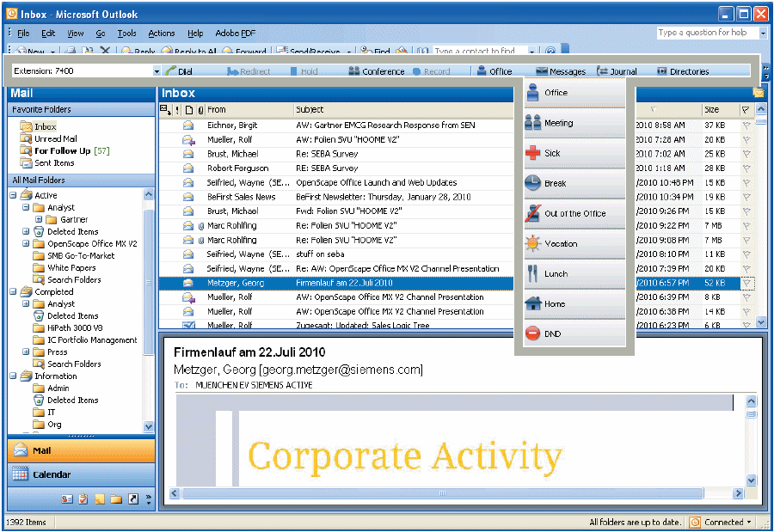Open the Extension 7400 dropdown arrow

click(x=157, y=71)
